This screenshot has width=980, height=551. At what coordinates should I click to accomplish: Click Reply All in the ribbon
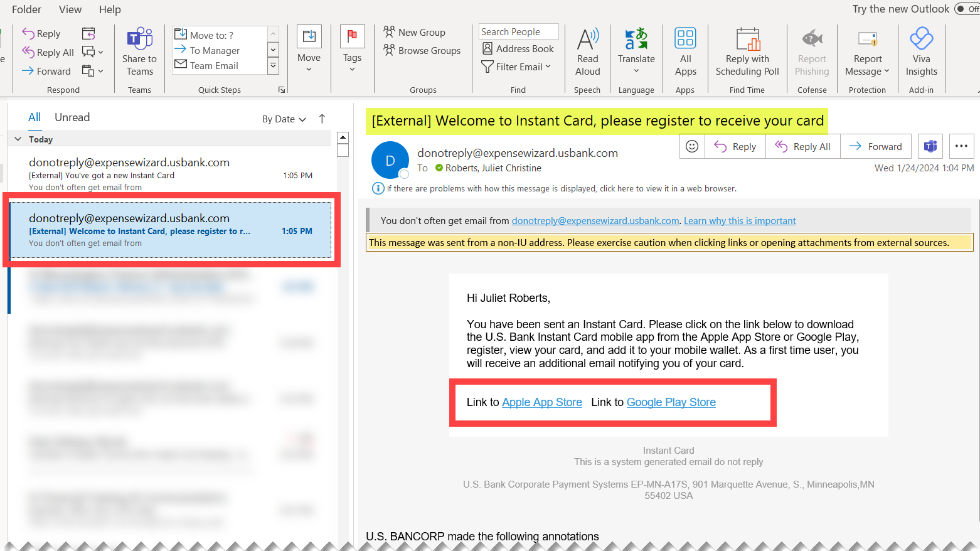tap(48, 52)
